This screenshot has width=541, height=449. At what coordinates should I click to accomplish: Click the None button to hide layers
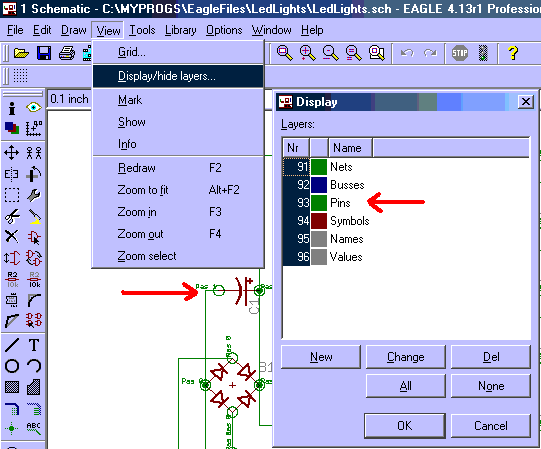tap(491, 386)
